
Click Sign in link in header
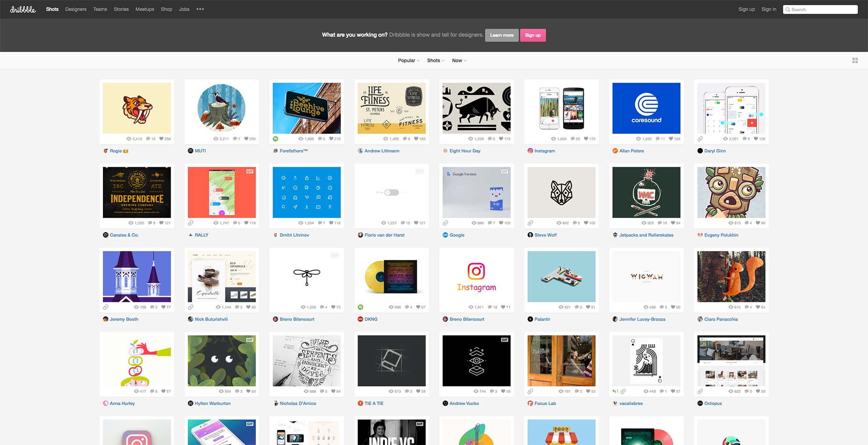pos(769,9)
